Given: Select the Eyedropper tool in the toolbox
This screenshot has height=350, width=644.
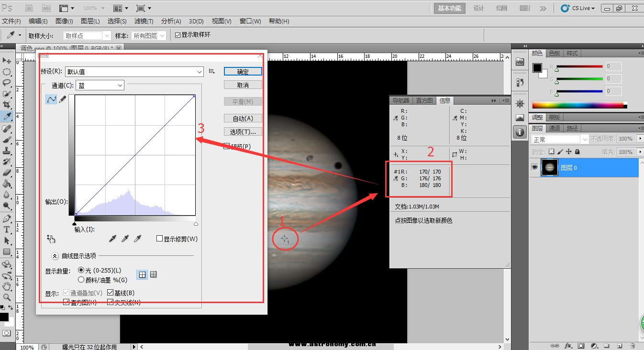Looking at the screenshot, I should click(7, 116).
